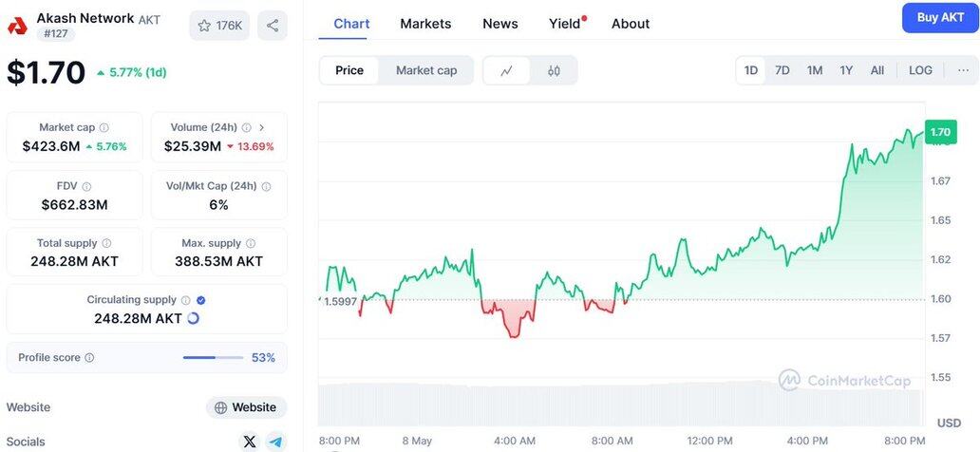Open the Telegram social link
The image size is (980, 452).
(x=275, y=442)
